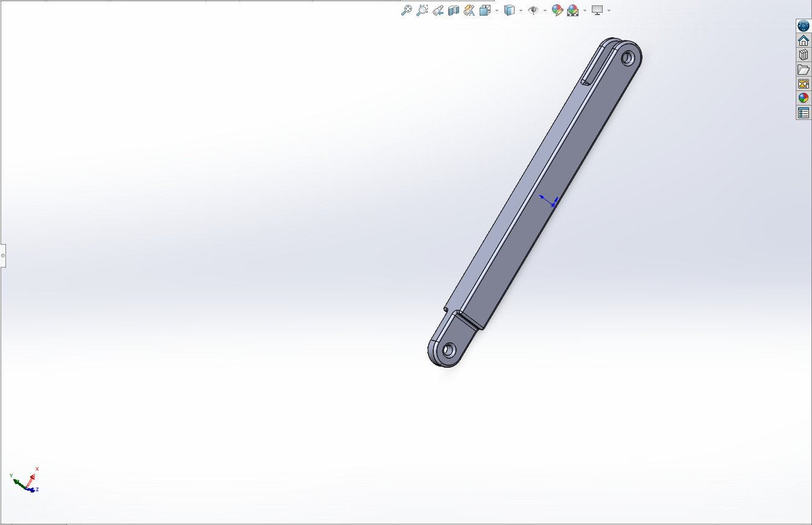Return to the Previous View

[438, 10]
